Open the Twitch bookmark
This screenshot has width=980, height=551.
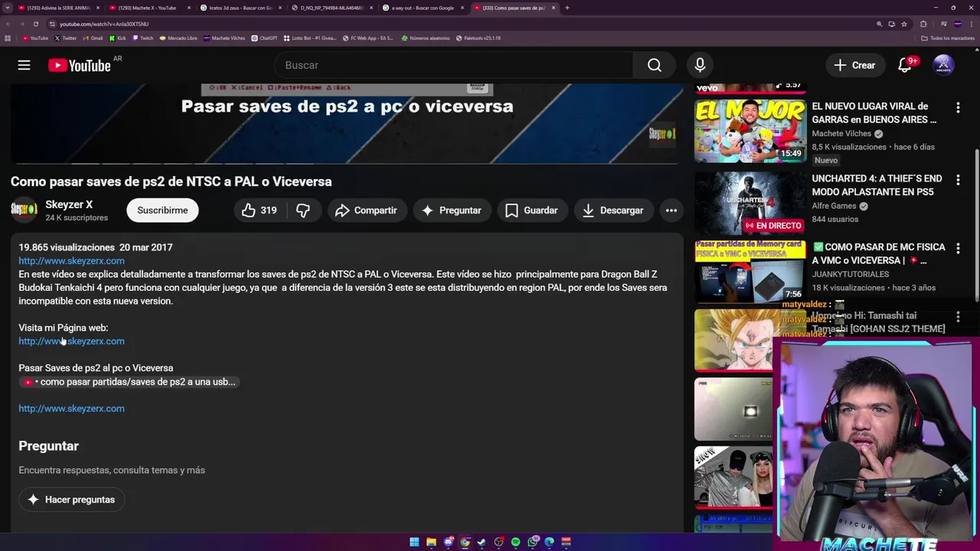tap(142, 37)
